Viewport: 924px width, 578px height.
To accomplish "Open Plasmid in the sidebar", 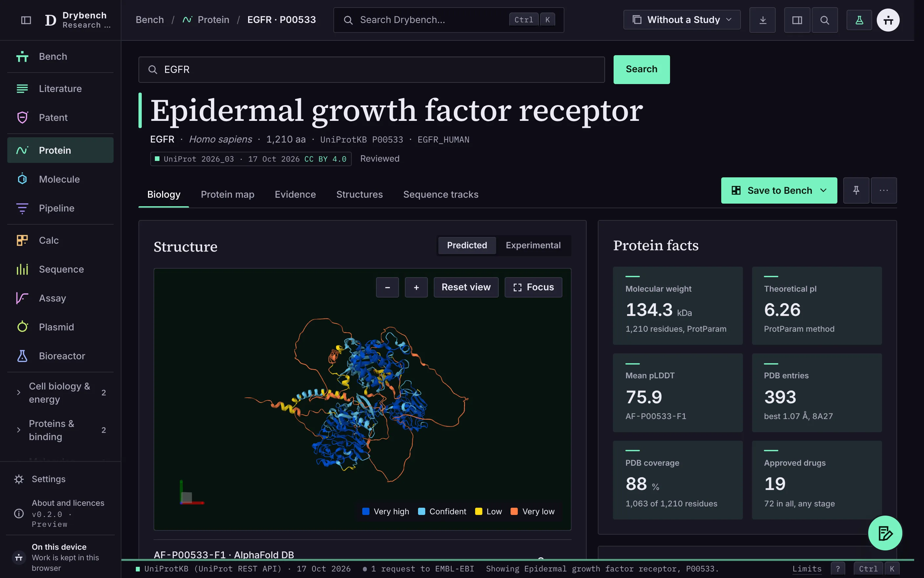I will pos(60,327).
